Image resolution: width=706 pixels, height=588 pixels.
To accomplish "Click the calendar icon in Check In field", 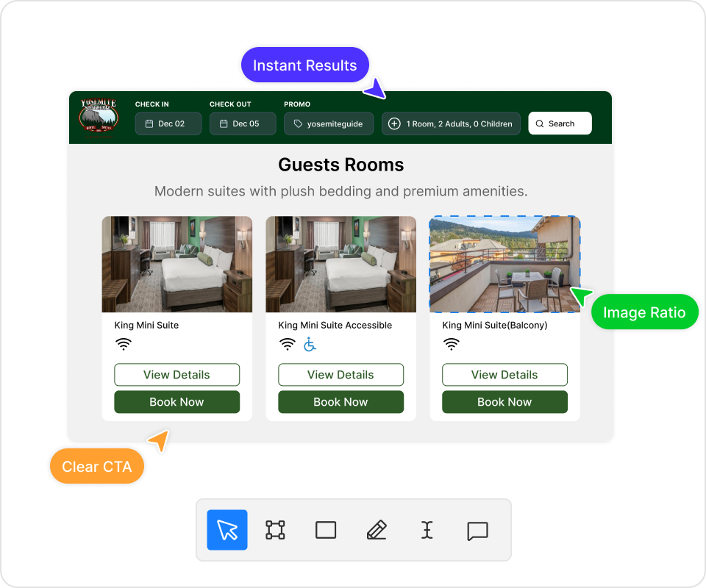I will pyautogui.click(x=149, y=123).
